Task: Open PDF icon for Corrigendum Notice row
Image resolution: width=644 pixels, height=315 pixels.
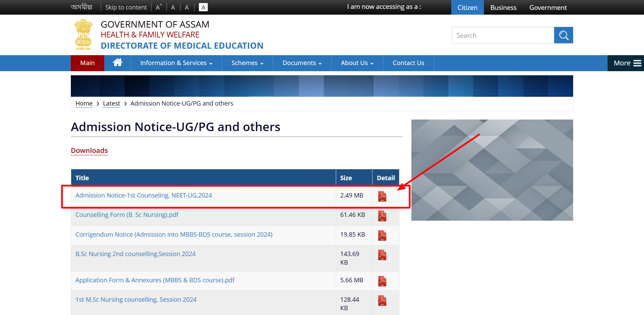Action: (x=382, y=235)
